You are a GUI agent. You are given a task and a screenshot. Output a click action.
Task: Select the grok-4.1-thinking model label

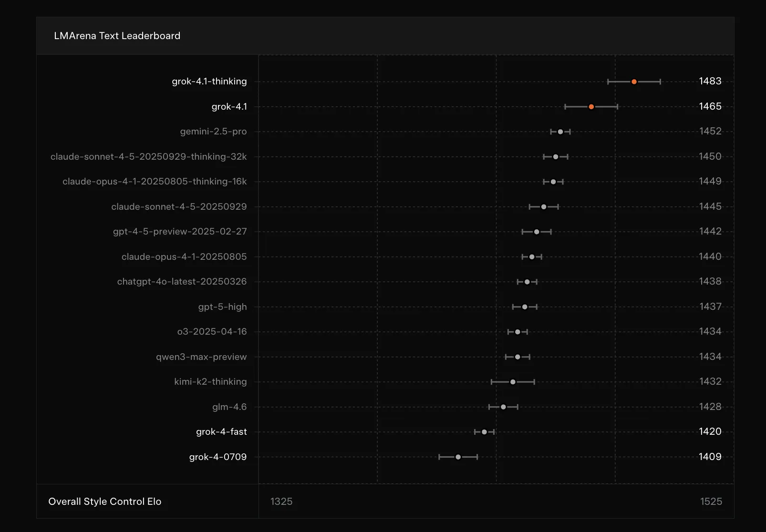(x=209, y=82)
